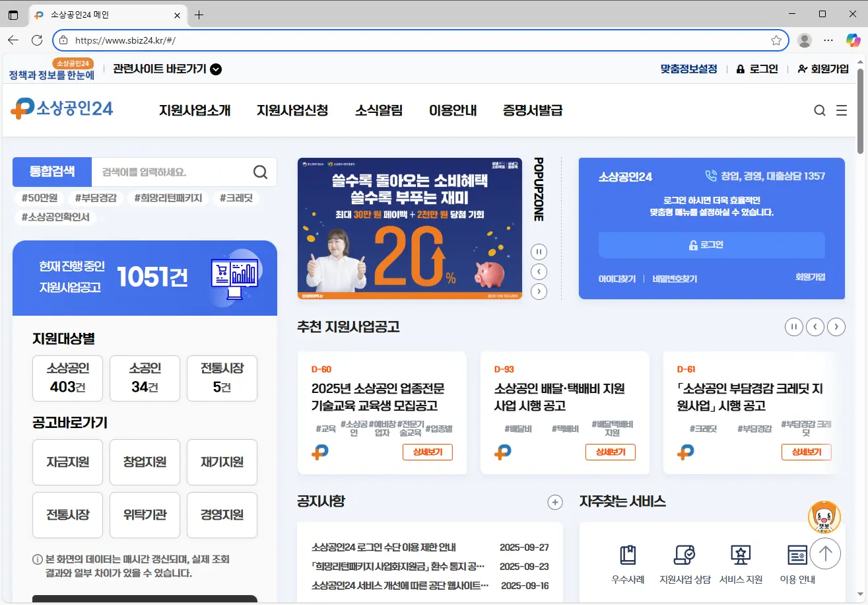This screenshot has height=605, width=868.
Task: Open the hamburger menu in header
Action: pos(842,110)
